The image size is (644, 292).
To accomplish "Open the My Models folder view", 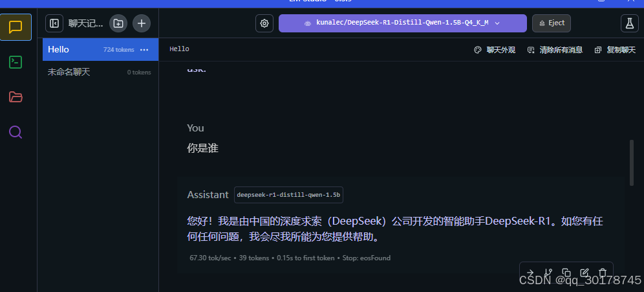I will pyautogui.click(x=16, y=97).
